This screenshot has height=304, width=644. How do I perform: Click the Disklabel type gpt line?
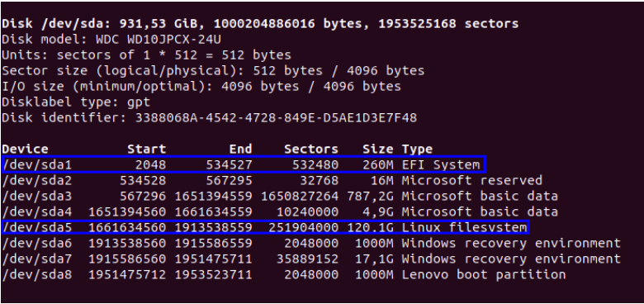tap(76, 102)
